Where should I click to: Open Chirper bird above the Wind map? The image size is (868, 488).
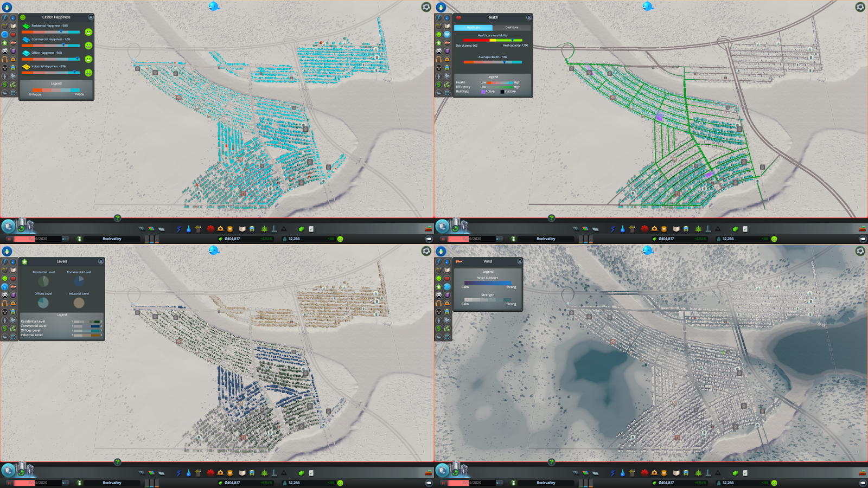pyautogui.click(x=648, y=251)
